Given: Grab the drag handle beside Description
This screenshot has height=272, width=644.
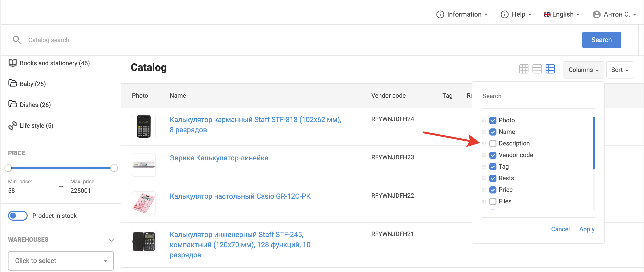Looking at the screenshot, I should click(x=483, y=144).
